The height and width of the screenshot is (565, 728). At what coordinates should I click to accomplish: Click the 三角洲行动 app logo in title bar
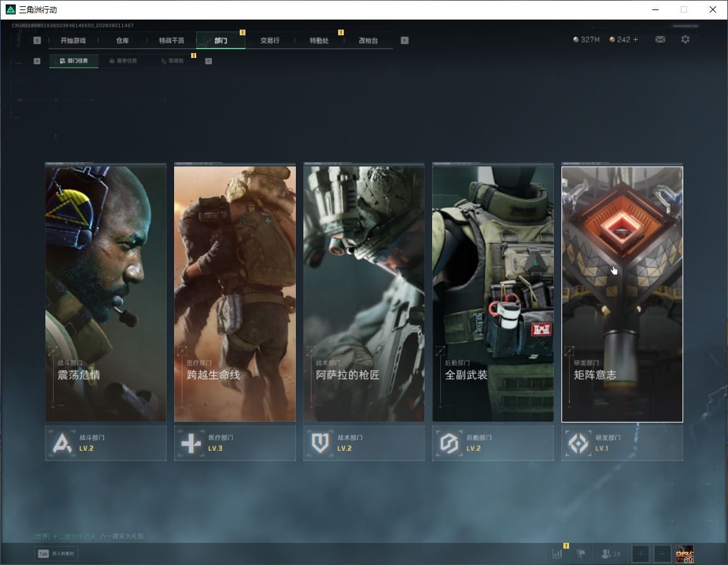[10, 9]
